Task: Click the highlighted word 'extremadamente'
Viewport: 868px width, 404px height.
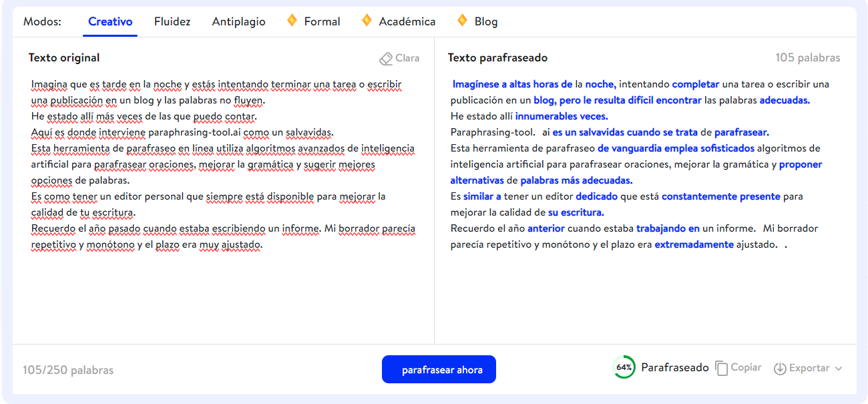Action: point(694,244)
